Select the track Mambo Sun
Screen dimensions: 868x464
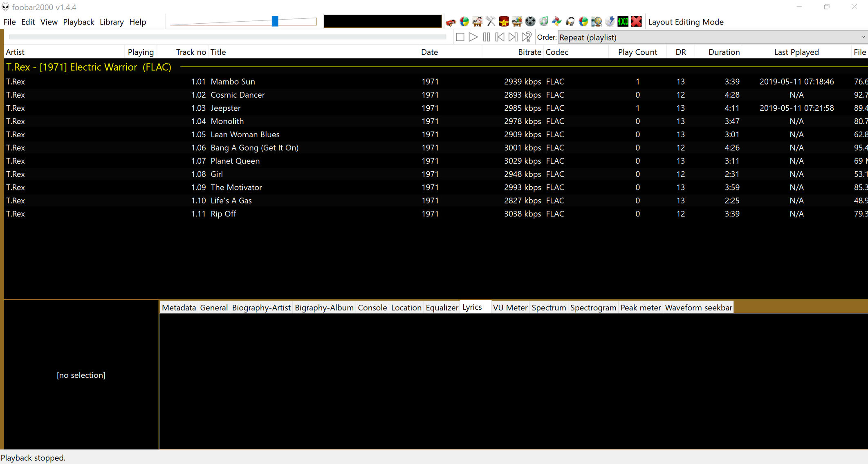436,82
